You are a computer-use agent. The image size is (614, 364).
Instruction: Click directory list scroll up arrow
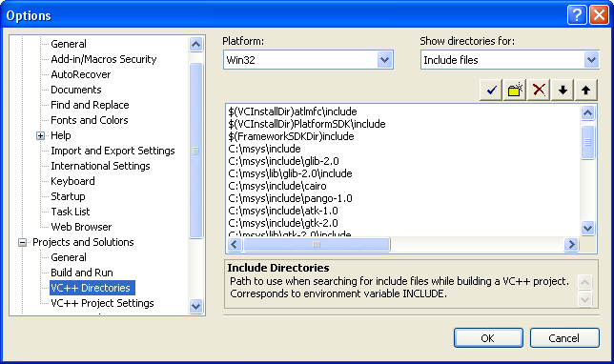click(x=587, y=112)
